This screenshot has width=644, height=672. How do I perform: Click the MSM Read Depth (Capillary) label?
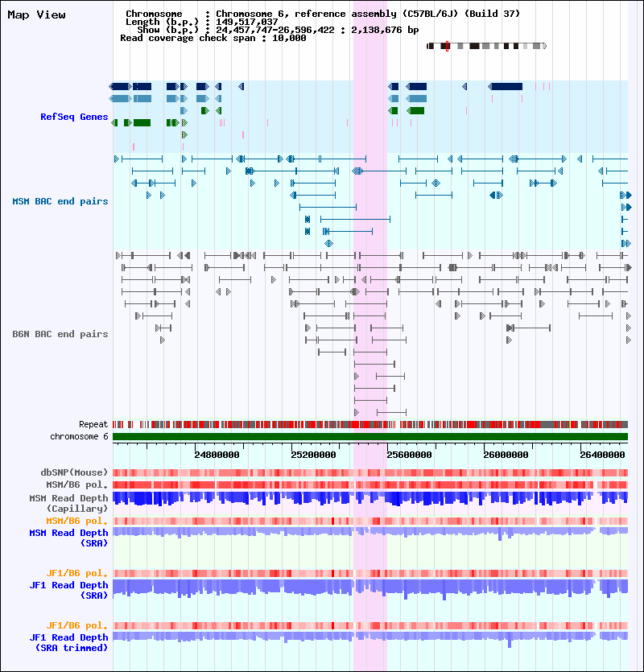68,503
